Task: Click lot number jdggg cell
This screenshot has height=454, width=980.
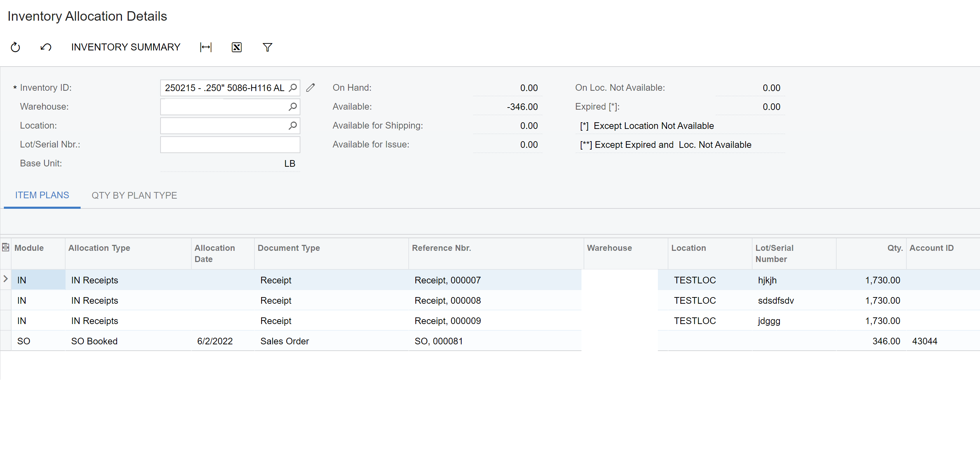Action: 794,321
